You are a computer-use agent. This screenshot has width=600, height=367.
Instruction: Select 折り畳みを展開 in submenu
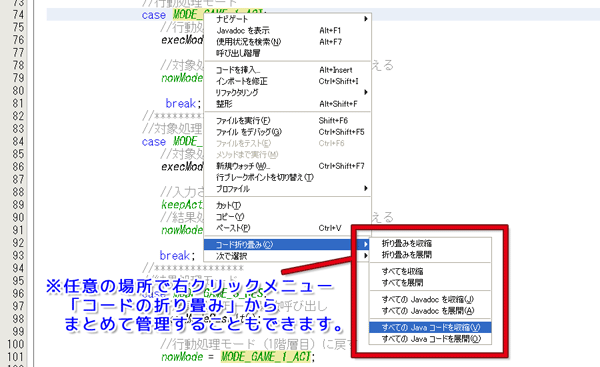click(x=430, y=254)
